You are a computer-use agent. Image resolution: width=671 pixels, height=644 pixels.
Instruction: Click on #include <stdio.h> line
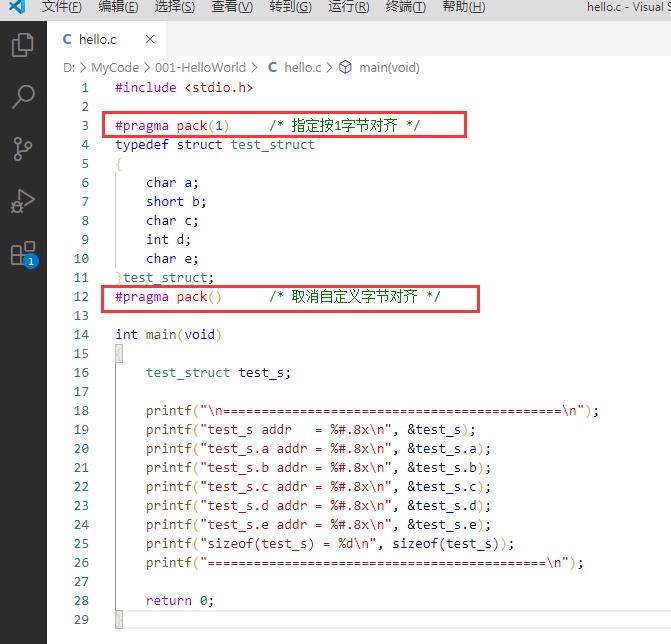[184, 88]
